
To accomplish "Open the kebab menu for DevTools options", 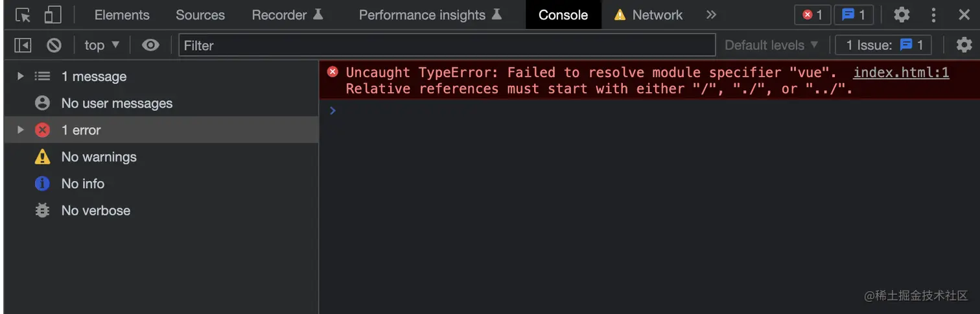I will point(933,15).
